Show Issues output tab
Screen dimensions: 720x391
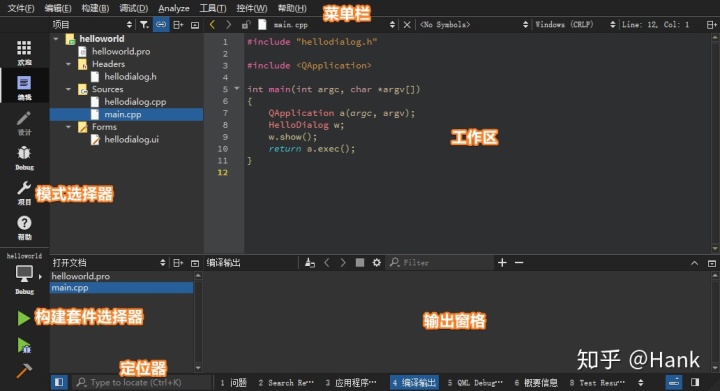pyautogui.click(x=233, y=382)
